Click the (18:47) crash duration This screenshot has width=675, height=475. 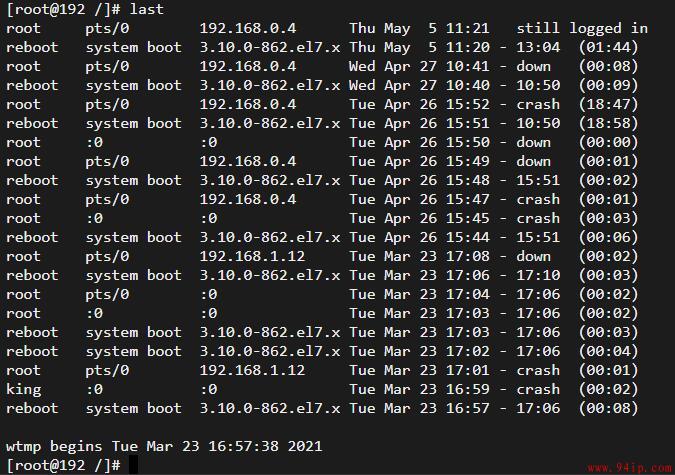click(608, 105)
